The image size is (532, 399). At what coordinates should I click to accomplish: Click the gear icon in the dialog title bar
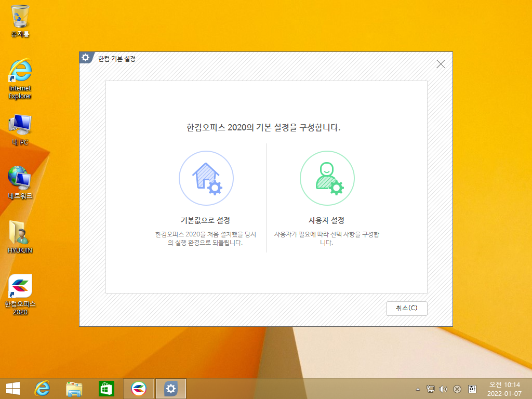pyautogui.click(x=86, y=58)
